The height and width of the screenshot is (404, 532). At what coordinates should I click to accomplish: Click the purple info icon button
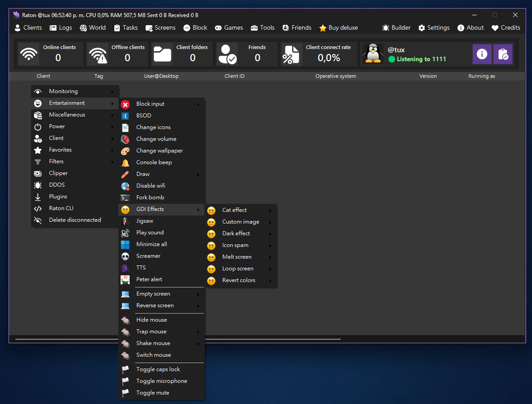click(482, 54)
